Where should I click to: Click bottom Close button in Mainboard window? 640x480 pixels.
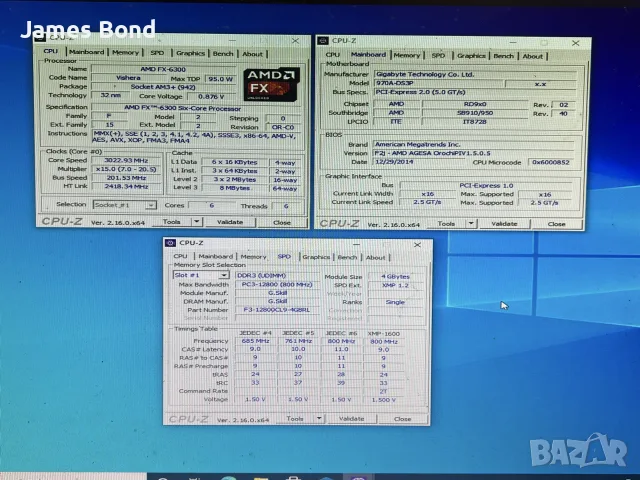point(556,224)
